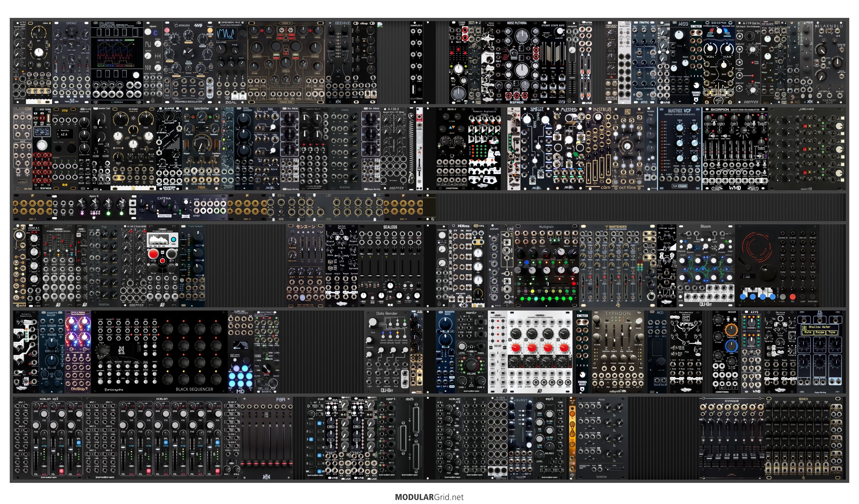Open the VHIKK X module
859x504 pixels.
pyautogui.click(x=286, y=62)
